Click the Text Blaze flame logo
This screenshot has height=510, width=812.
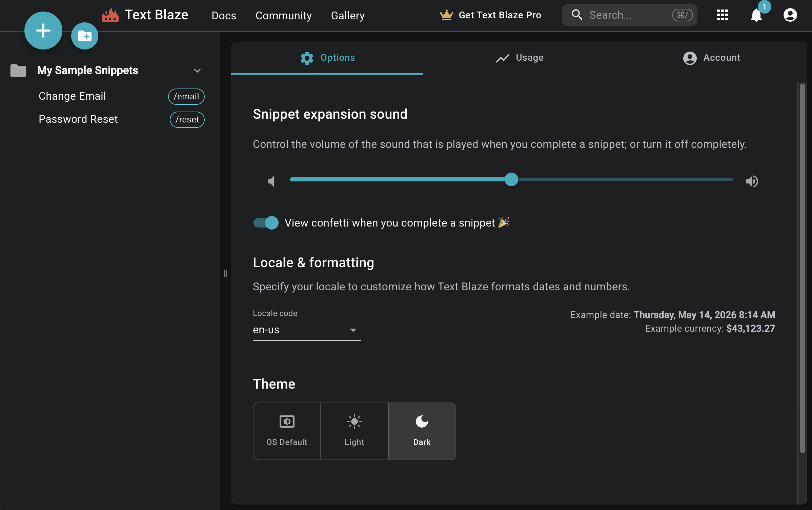pyautogui.click(x=110, y=15)
